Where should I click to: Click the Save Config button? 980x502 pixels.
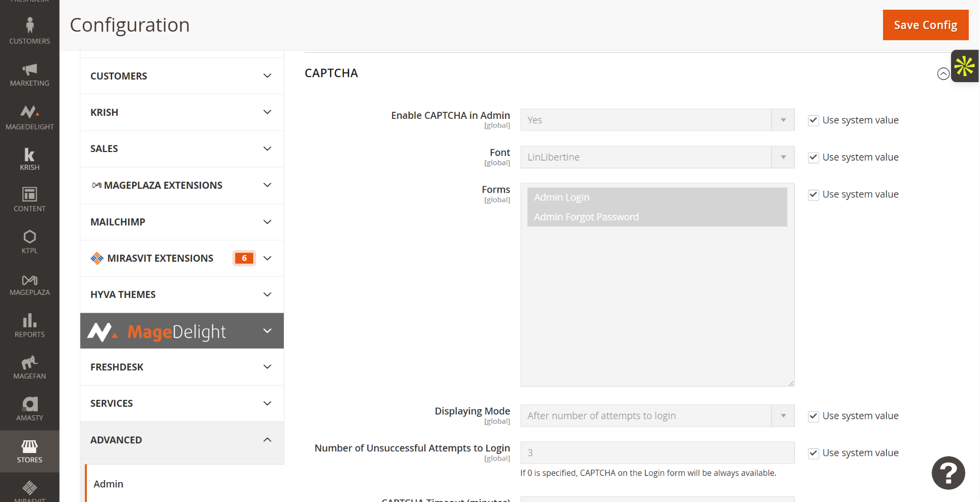coord(925,25)
